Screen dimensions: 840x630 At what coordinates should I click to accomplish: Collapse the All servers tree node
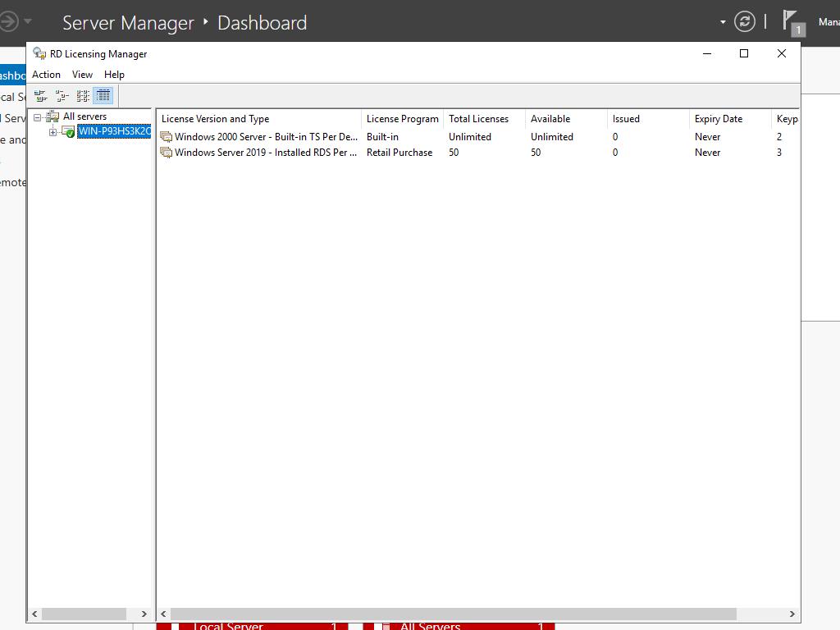point(38,116)
